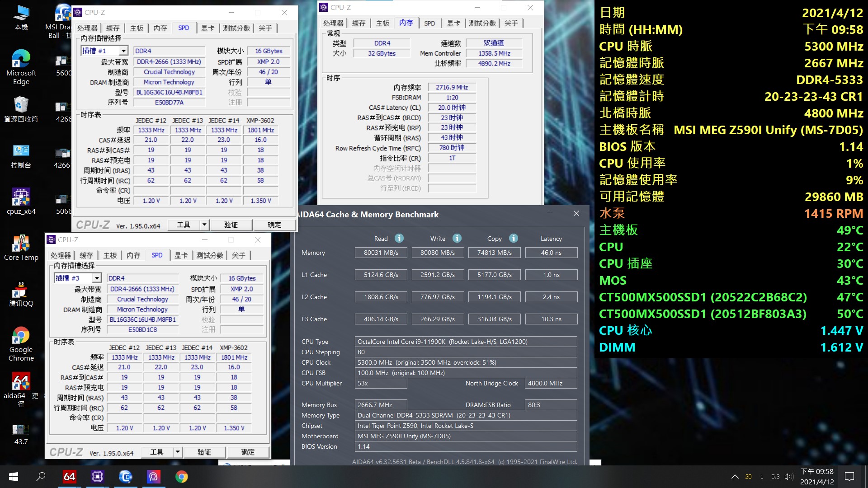This screenshot has height=488, width=868.
Task: Switch to AIDA64 in taskbar
Action: point(69,477)
